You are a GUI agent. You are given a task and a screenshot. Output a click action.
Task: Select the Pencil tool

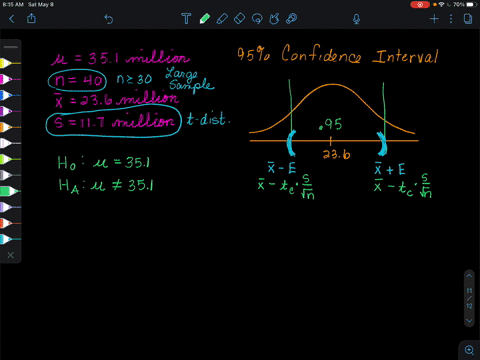pyautogui.click(x=222, y=19)
